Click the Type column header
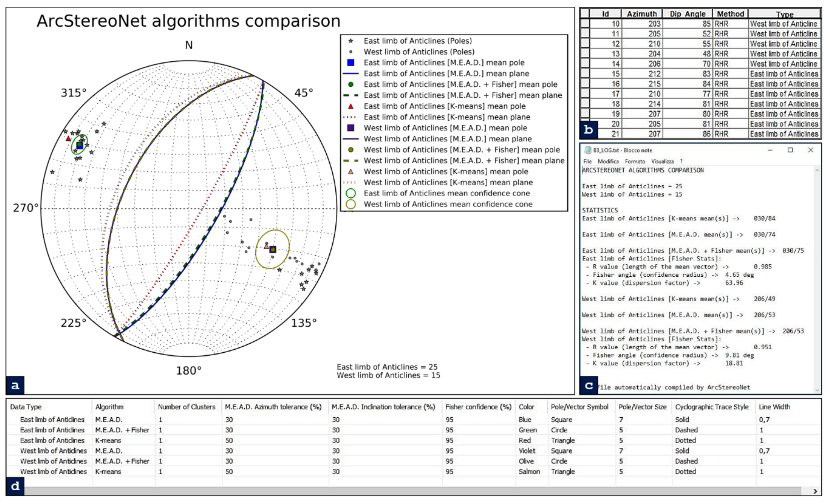The height and width of the screenshot is (504, 830). pyautogui.click(x=785, y=14)
